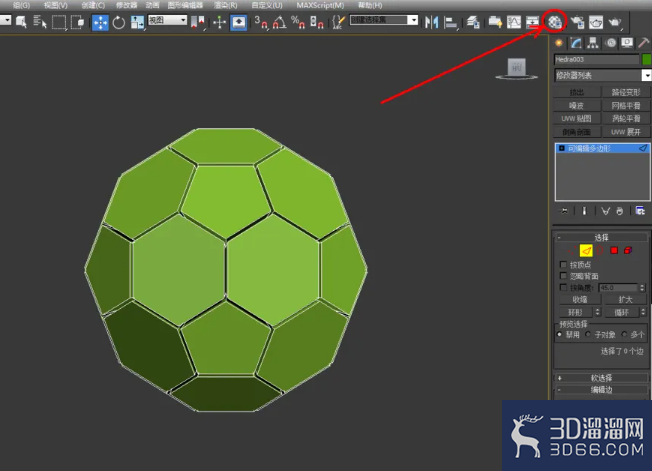Enable the 忽略背面 checkbox
Viewport: 652px width, 471px height.
click(x=563, y=276)
